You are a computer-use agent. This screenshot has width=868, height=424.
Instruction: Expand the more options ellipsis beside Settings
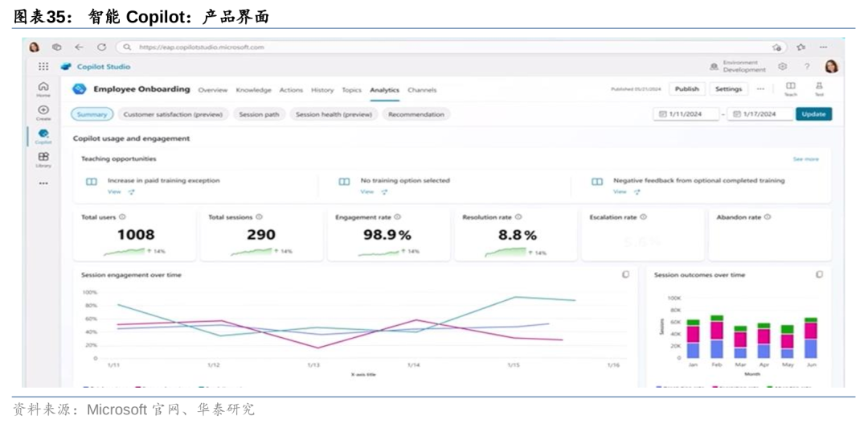[x=760, y=89]
